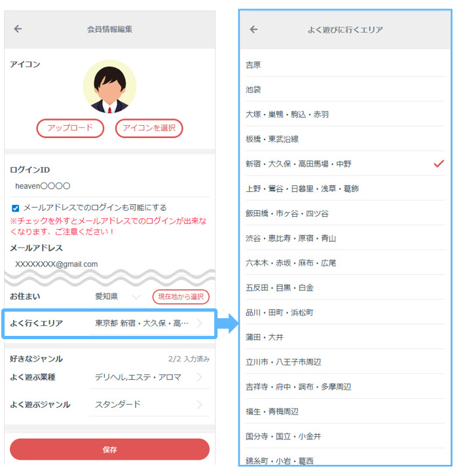This screenshot has height=476, width=458.
Task: Click 現在地から選択 button
Action: click(x=181, y=297)
